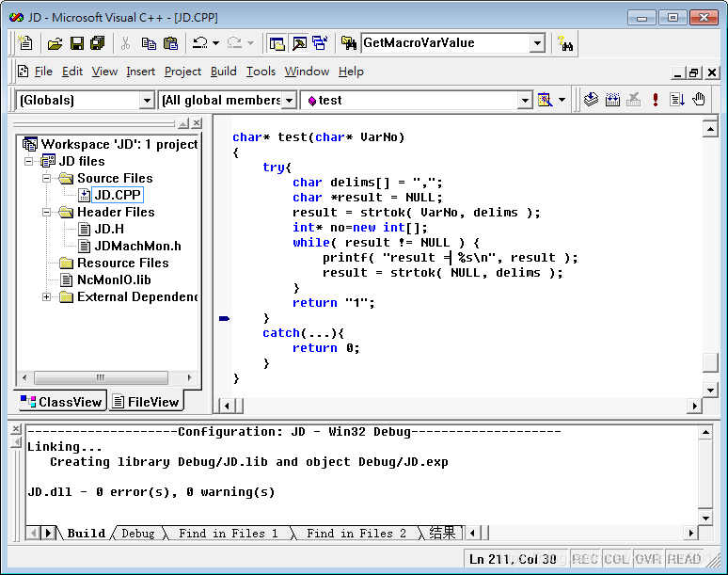728x575 pixels.
Task: Open the GetMacroVarValue find combo dropdown
Action: [537, 43]
